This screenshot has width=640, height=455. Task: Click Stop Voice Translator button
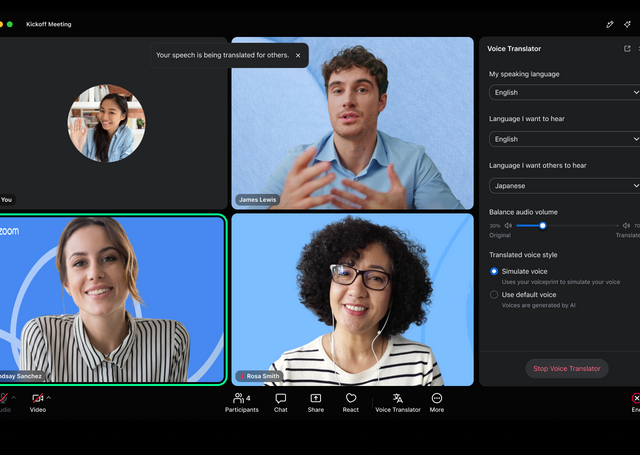(x=567, y=368)
